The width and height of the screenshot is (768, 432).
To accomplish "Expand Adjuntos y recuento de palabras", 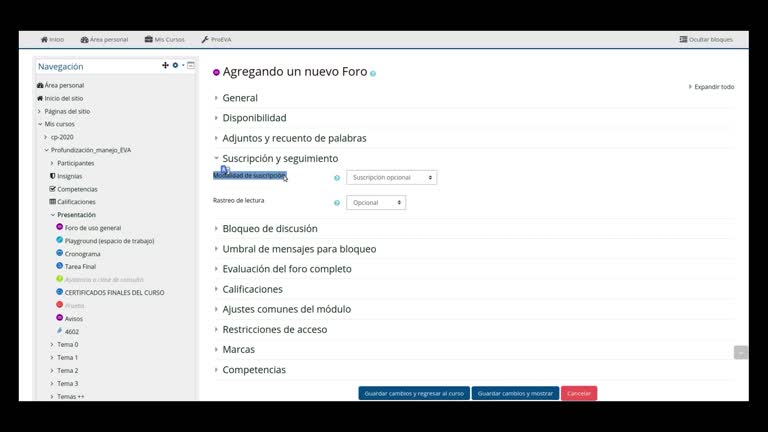I will [294, 138].
